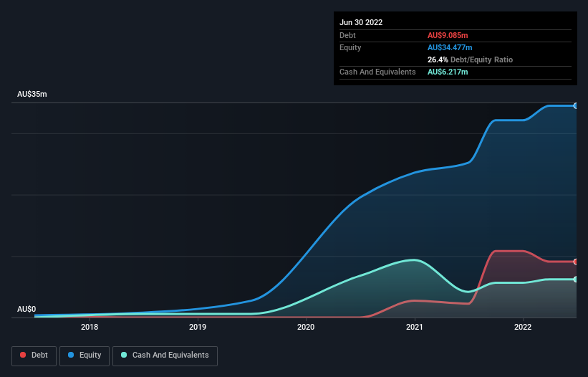This screenshot has height=377, width=588.
Task: Click the AU$35m y-axis label
Action: point(32,94)
